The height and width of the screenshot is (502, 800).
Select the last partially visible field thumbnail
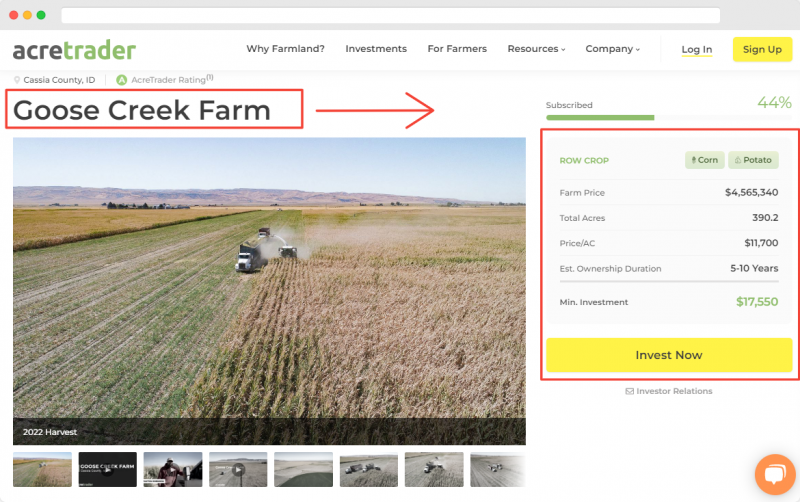point(498,469)
